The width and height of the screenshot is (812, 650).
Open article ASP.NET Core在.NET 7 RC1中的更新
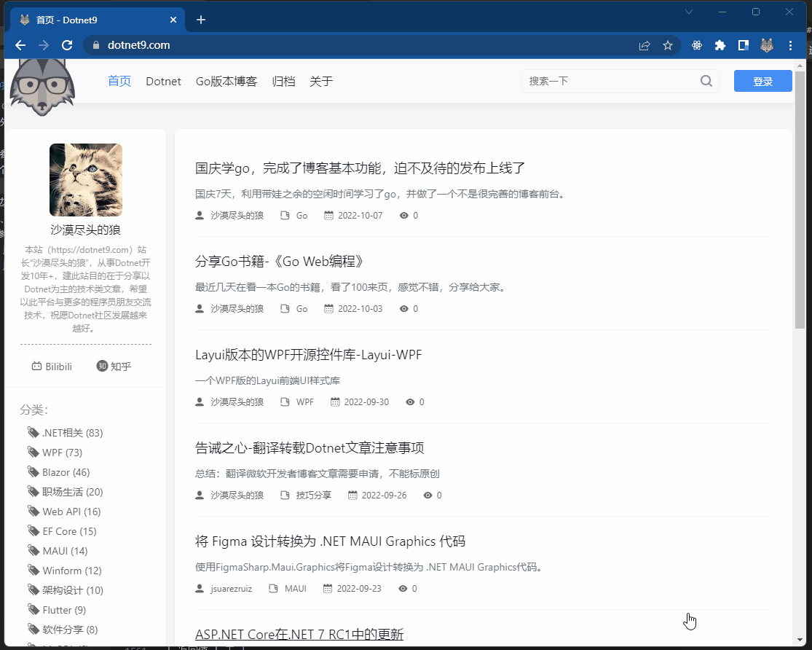point(299,635)
